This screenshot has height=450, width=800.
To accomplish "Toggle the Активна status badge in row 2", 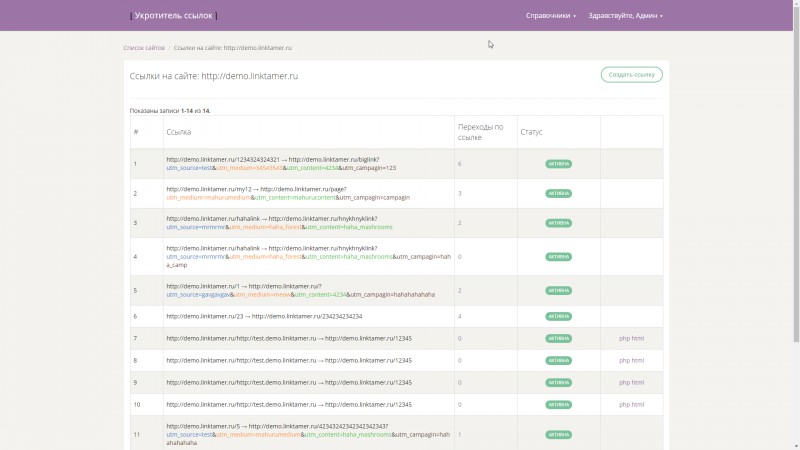I will pos(558,193).
